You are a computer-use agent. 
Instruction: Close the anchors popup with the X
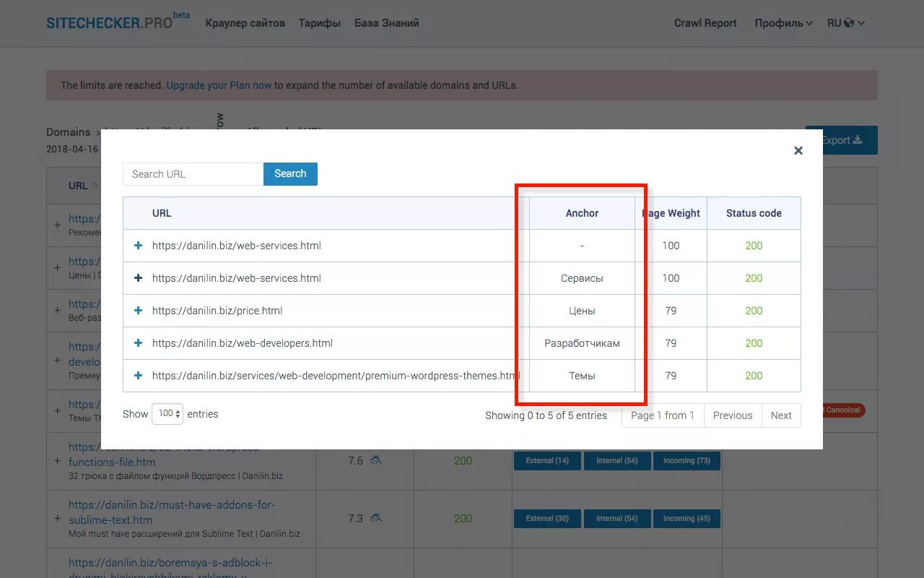(798, 151)
